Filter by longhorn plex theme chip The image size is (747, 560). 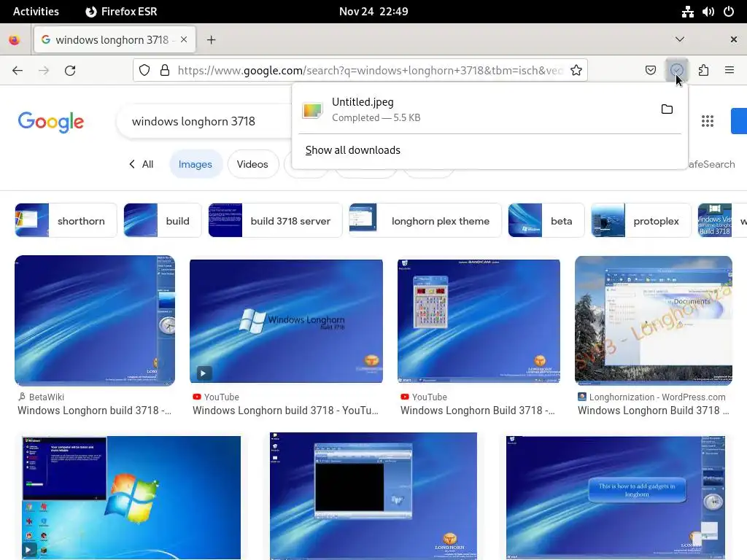click(x=425, y=220)
